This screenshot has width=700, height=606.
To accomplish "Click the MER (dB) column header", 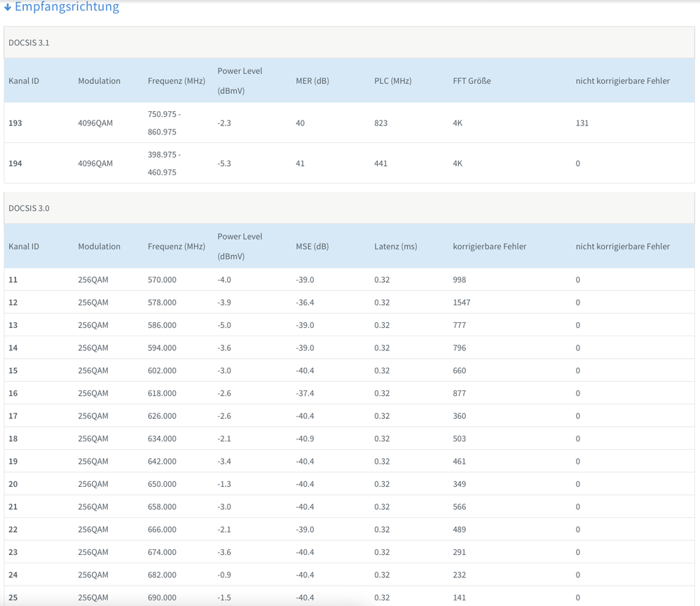I will click(x=312, y=81).
